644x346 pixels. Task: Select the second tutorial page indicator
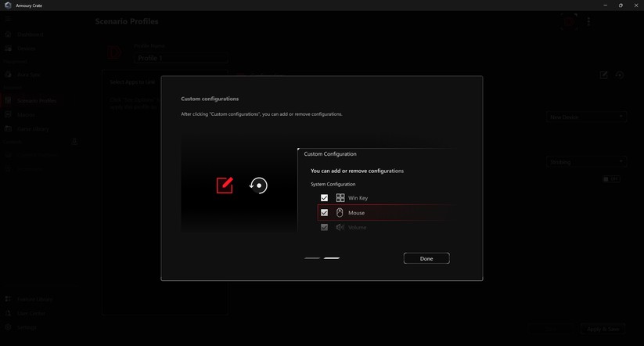point(332,258)
